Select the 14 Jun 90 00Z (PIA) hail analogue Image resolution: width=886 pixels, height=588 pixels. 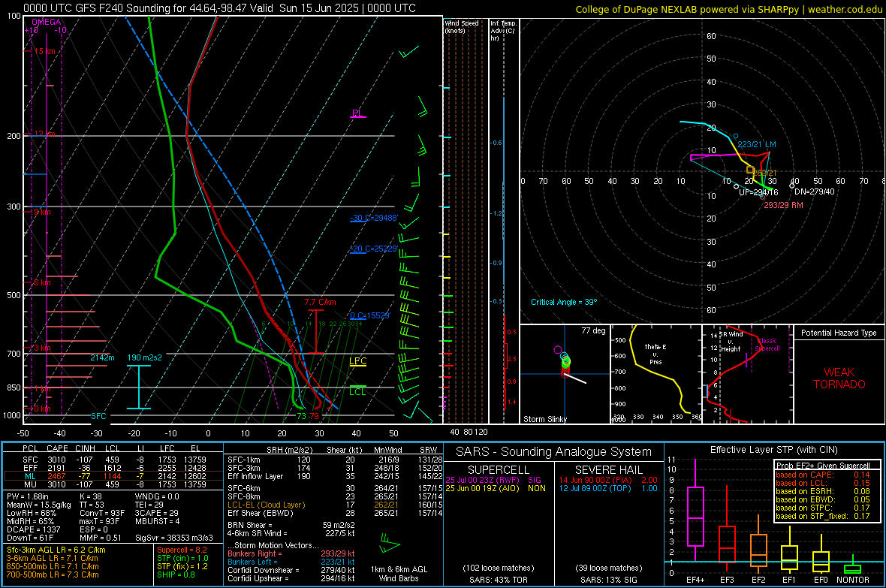point(608,480)
